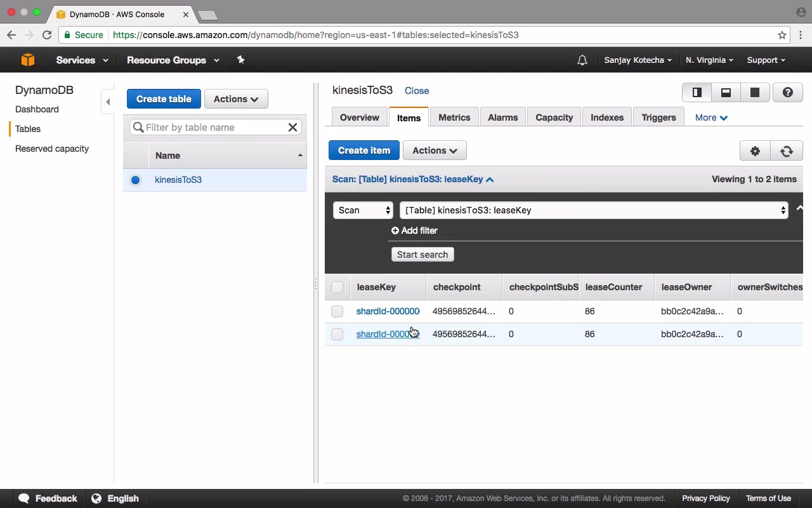This screenshot has height=508, width=812.
Task: Select all items with header checkbox
Action: pyautogui.click(x=337, y=288)
